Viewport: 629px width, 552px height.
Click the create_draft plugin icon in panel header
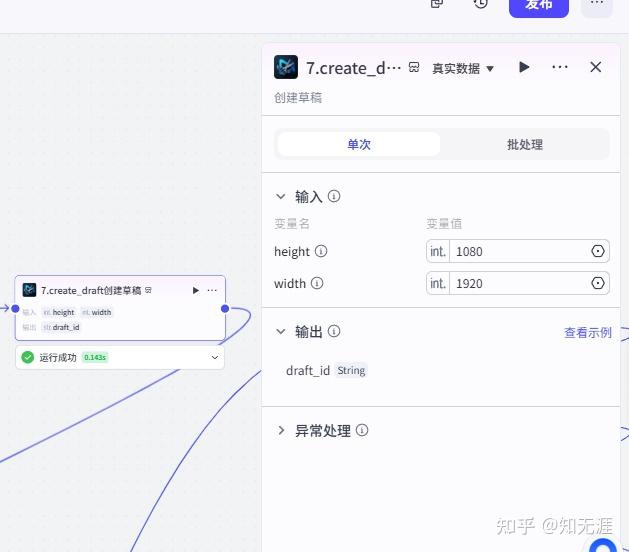click(286, 67)
